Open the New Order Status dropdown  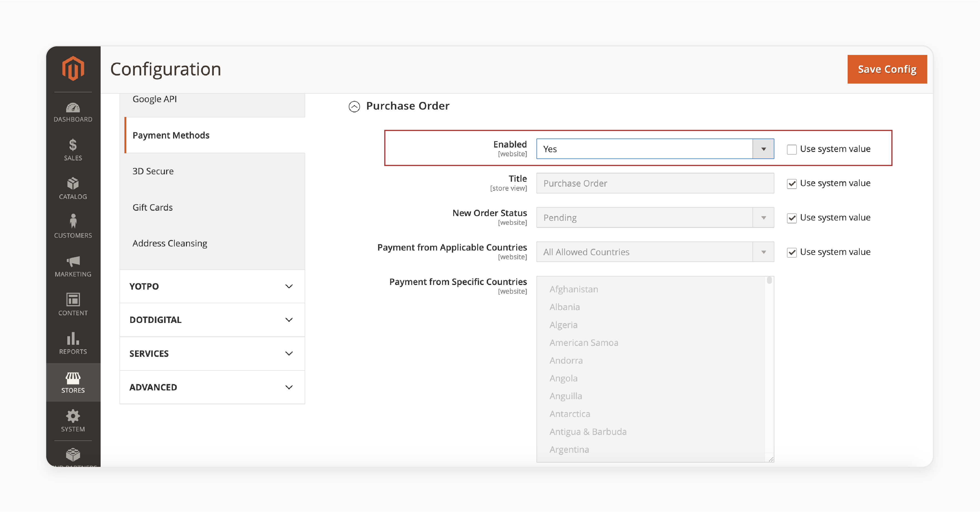coord(655,217)
